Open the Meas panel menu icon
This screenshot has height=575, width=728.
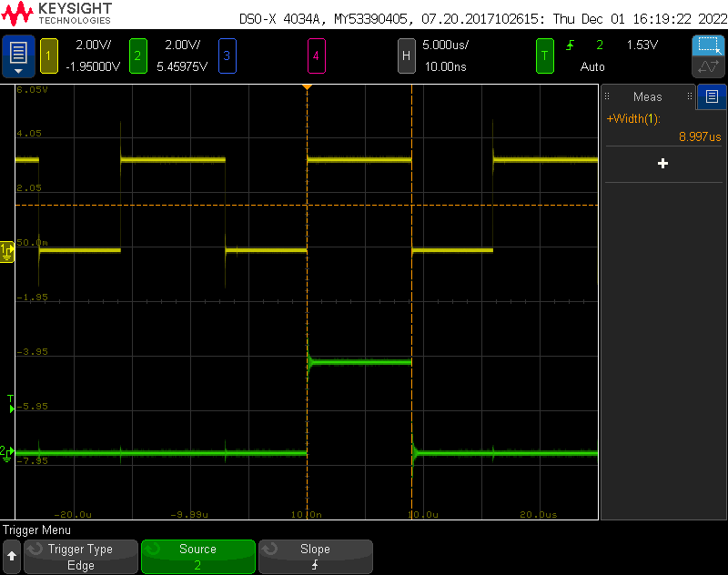click(x=711, y=96)
